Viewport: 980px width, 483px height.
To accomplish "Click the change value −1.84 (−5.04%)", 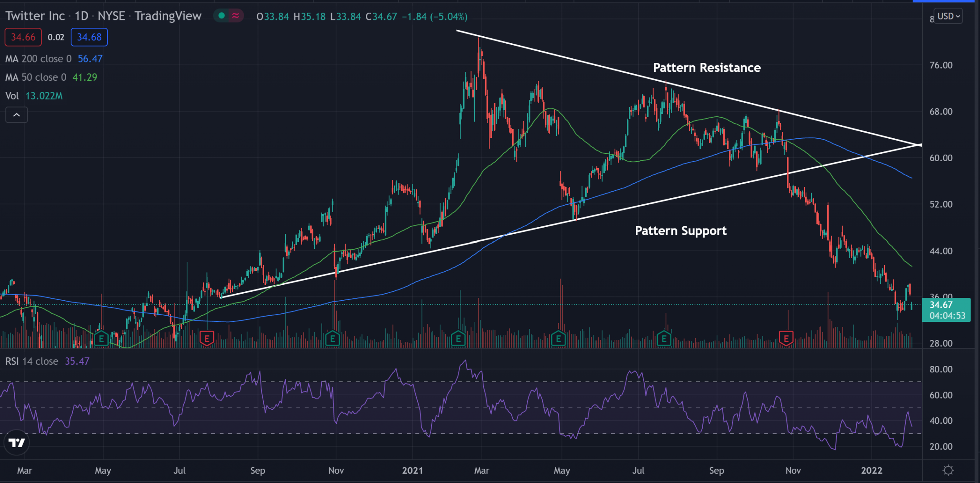I will [x=434, y=17].
